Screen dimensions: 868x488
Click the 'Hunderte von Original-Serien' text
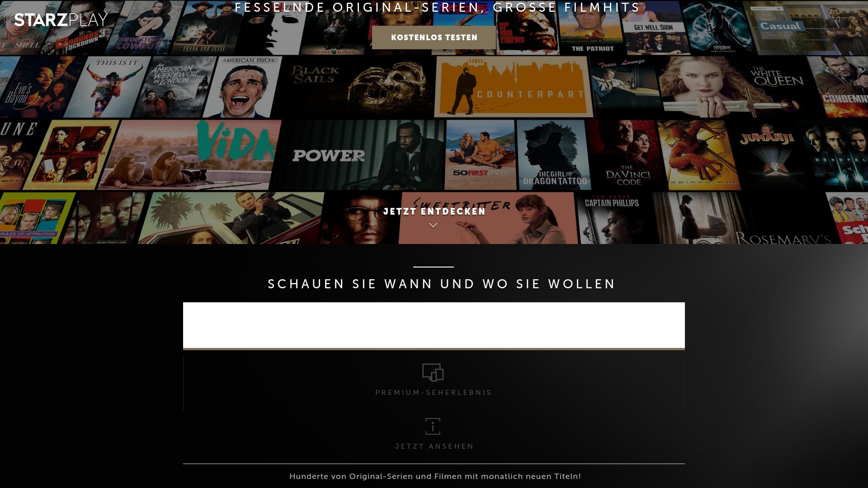(435, 476)
